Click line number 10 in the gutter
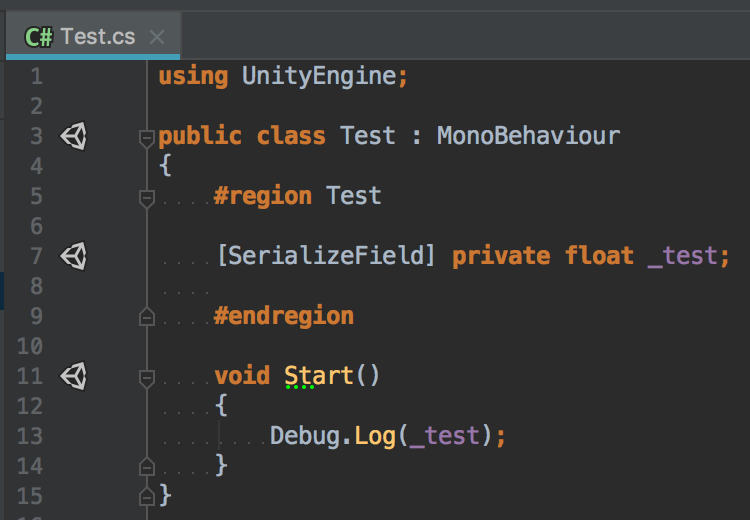The width and height of the screenshot is (750, 520). click(x=30, y=346)
